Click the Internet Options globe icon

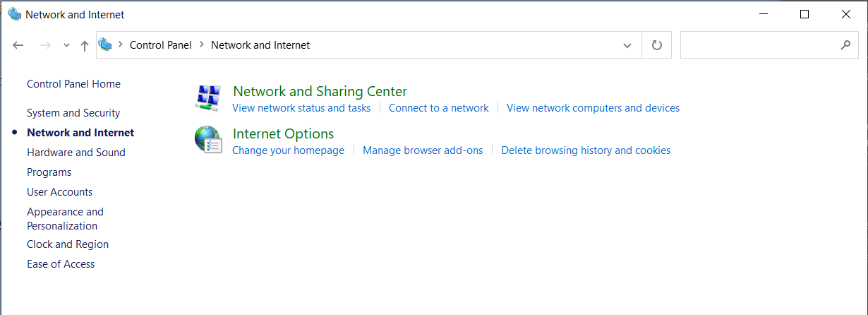[208, 140]
